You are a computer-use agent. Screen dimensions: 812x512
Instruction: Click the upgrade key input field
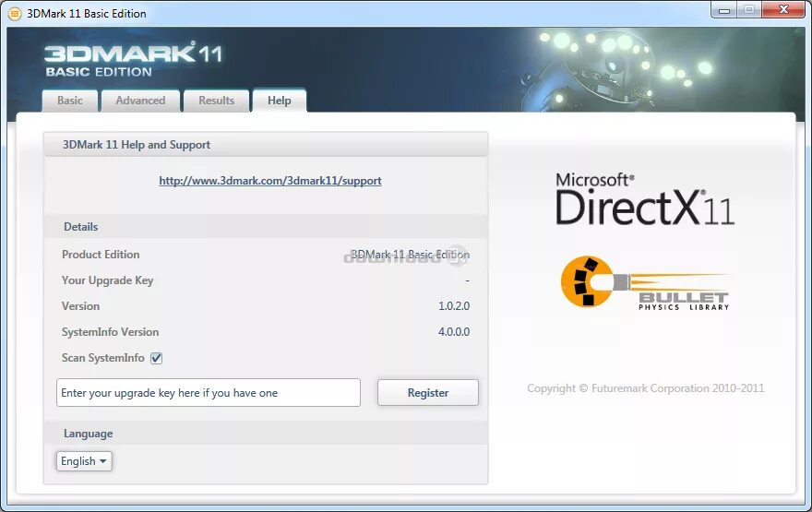pos(209,392)
